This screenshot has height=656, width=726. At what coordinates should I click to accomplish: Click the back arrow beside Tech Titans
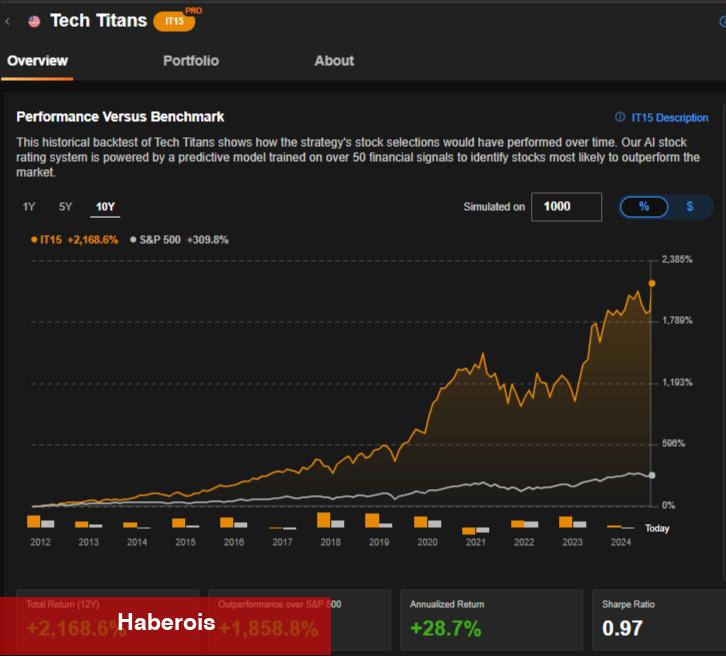point(8,21)
